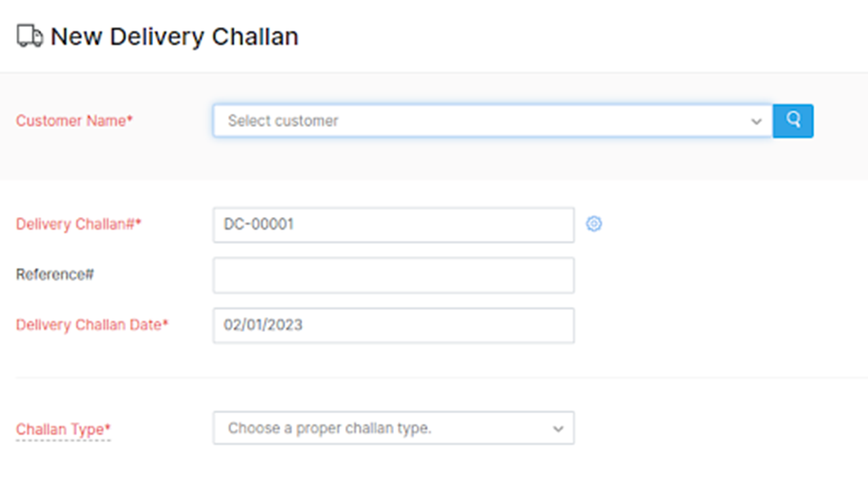Click the divider line above Challan Type

(x=434, y=378)
